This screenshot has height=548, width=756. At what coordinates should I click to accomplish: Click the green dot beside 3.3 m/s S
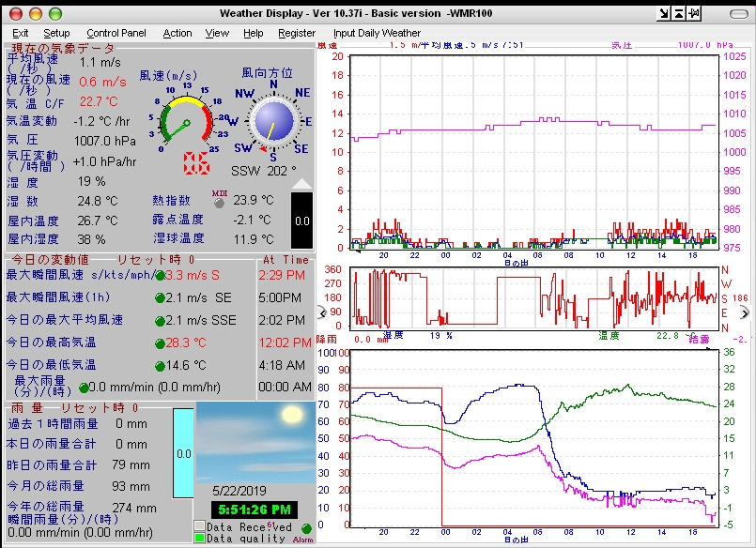(x=160, y=276)
